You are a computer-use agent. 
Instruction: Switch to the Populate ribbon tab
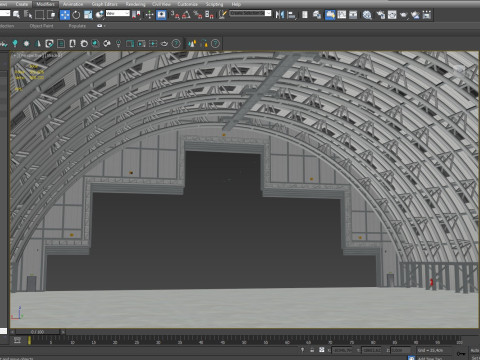(77, 26)
